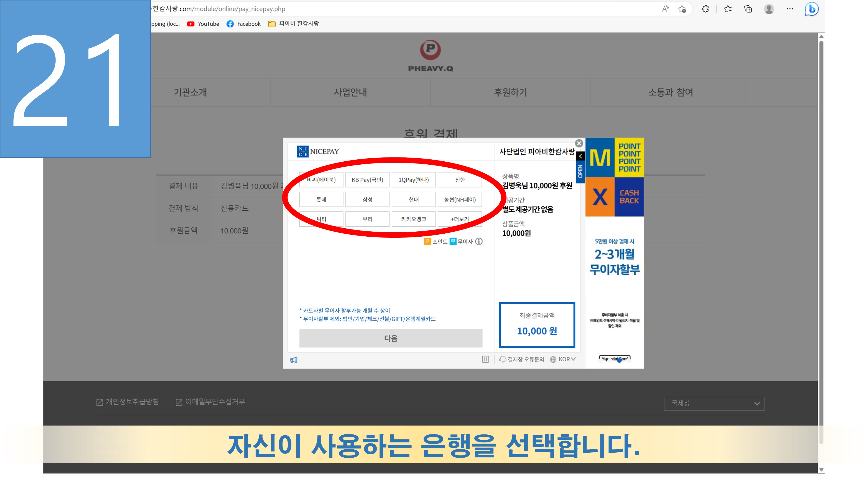Select the 카카오뱅크 card option

(413, 219)
